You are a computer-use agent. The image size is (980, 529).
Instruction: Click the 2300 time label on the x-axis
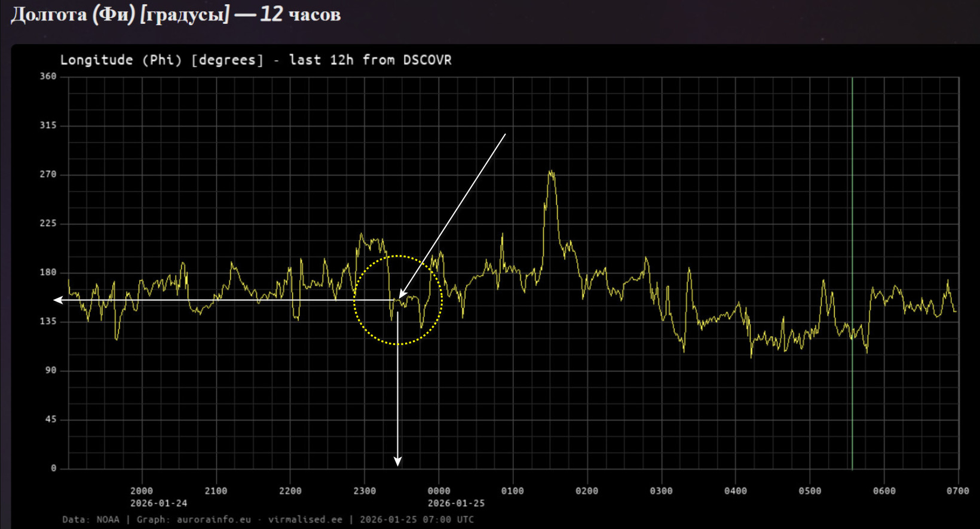click(x=365, y=491)
